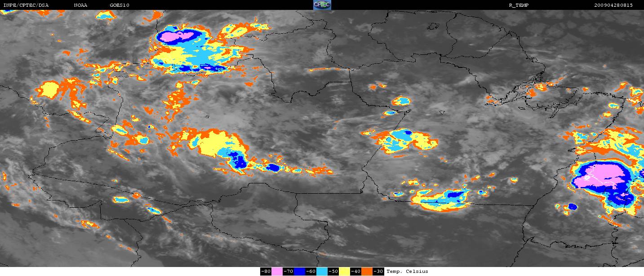Select the dark blue legend color swatch
The width and height of the screenshot is (644, 276).
299,272
